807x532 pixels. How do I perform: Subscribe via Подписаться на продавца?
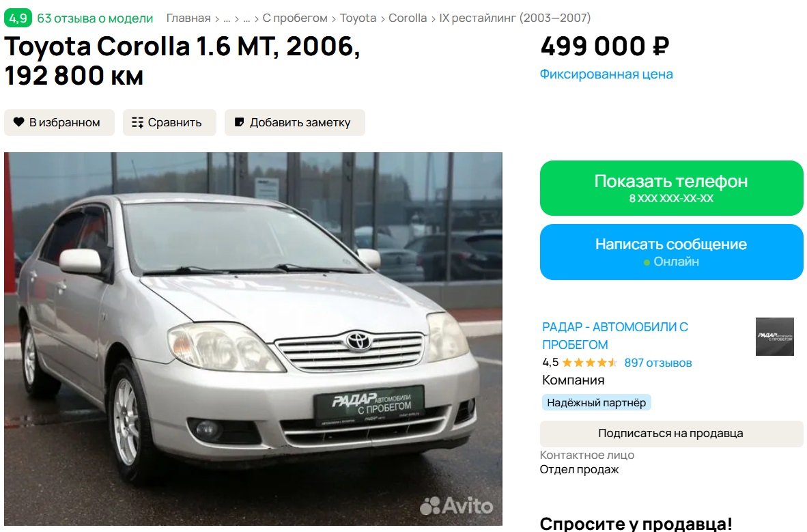point(671,434)
